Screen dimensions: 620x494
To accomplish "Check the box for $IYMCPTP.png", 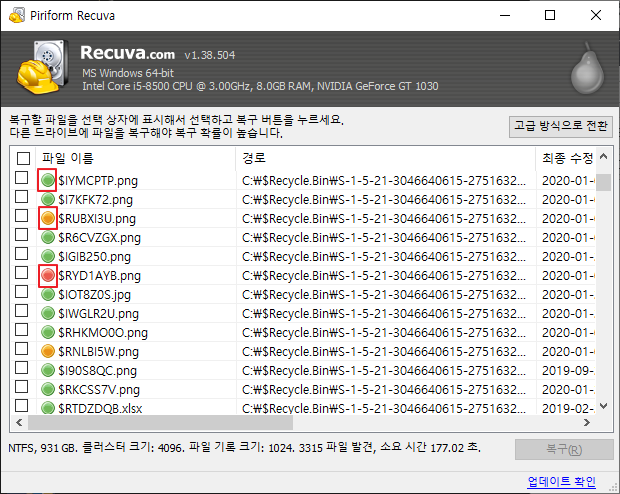I will click(x=21, y=178).
